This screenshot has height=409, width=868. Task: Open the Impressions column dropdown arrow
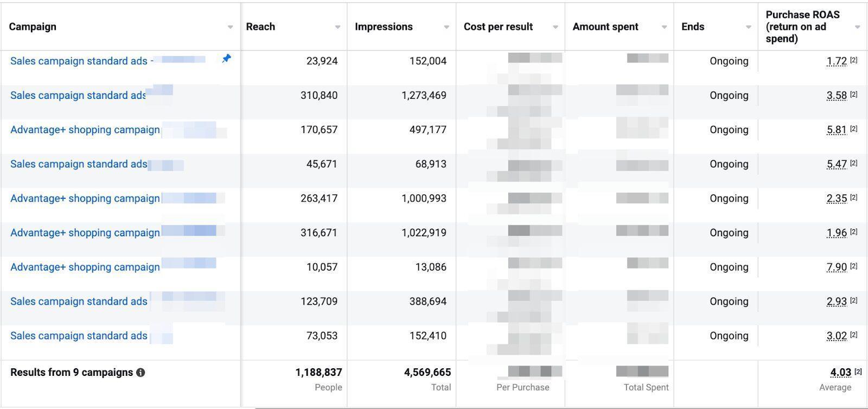coord(446,27)
